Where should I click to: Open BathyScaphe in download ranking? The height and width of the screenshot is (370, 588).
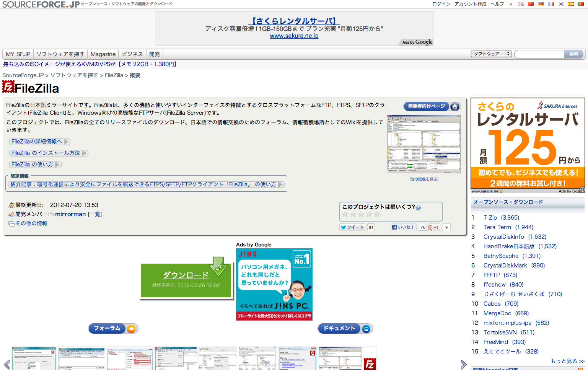point(501,256)
